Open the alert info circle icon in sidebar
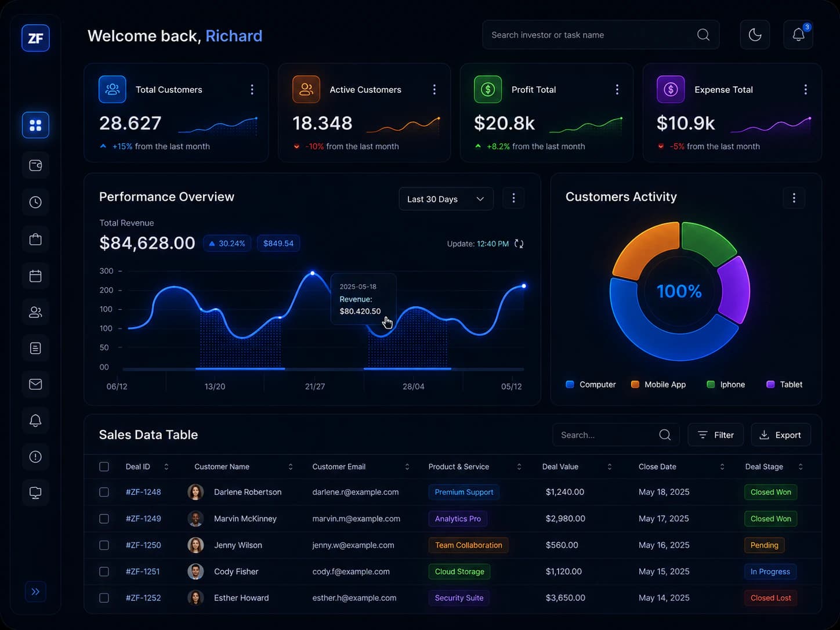Viewport: 840px width, 630px height. coord(35,457)
